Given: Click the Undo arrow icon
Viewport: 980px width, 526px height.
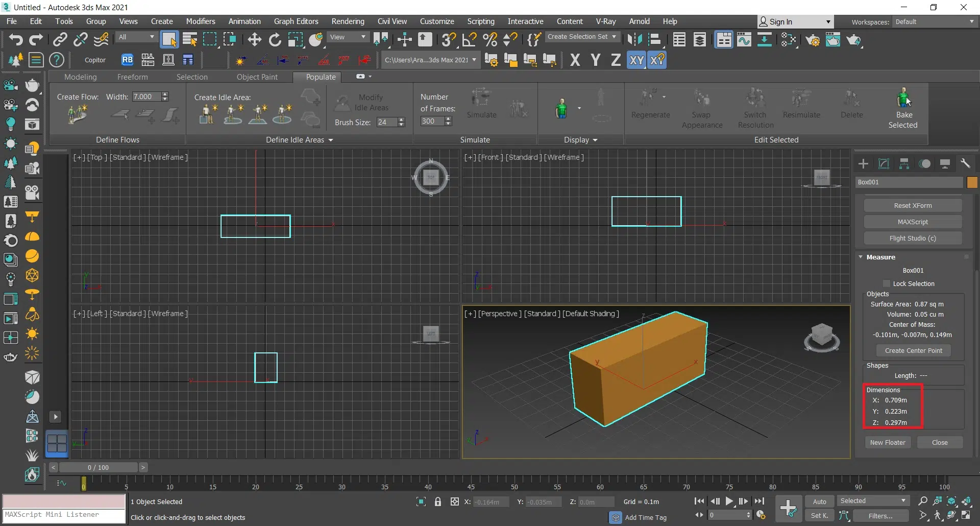Looking at the screenshot, I should tap(16, 40).
